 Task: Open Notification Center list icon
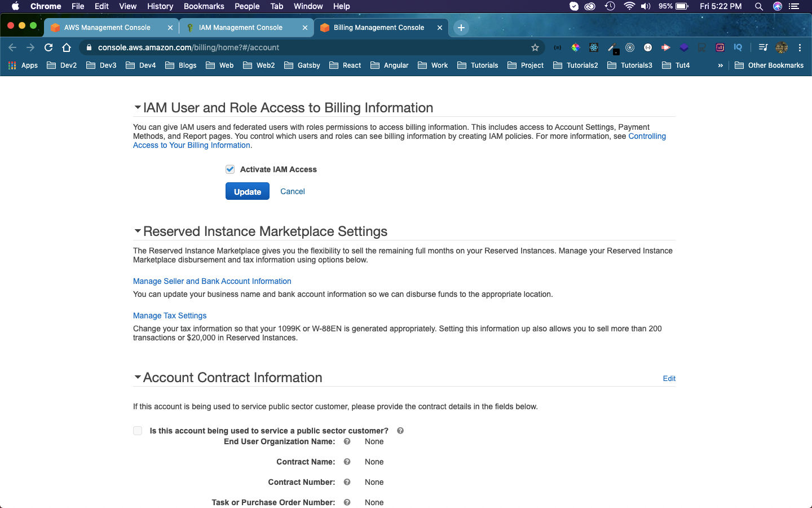click(x=794, y=6)
